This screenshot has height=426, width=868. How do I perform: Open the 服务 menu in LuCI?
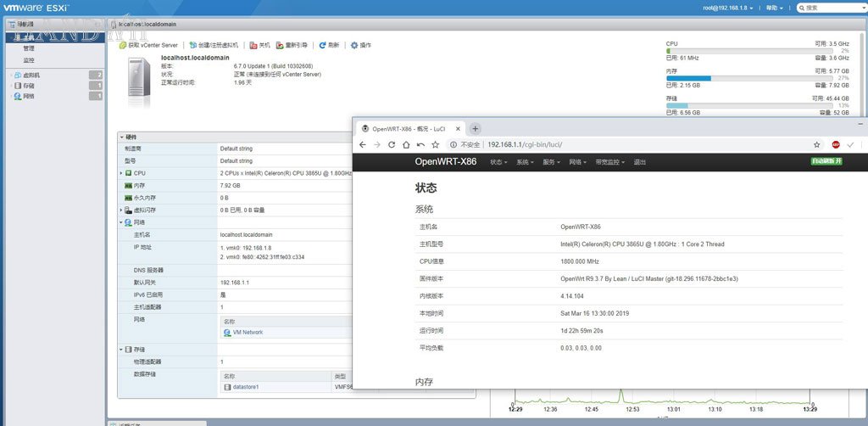551,162
